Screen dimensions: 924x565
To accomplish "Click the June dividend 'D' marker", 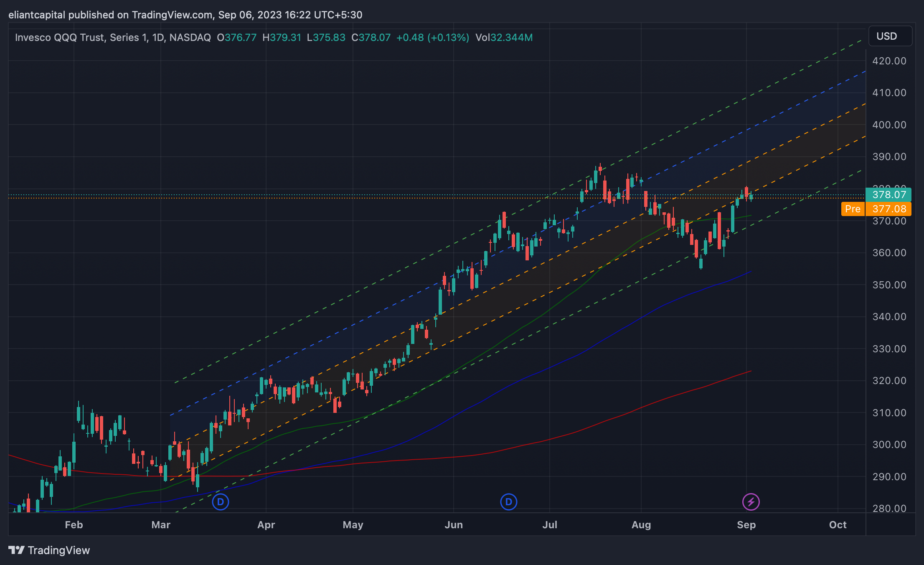I will coord(508,501).
